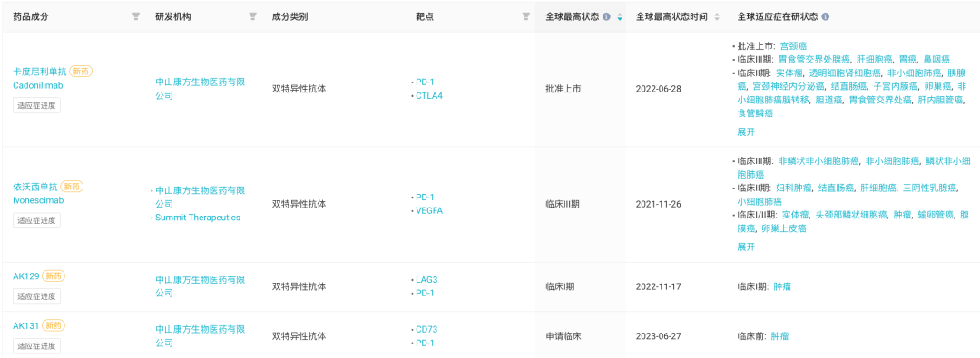The image size is (980, 358).
Task: Click info icon beside 全球适应症在研状态 header
Action: click(x=826, y=17)
